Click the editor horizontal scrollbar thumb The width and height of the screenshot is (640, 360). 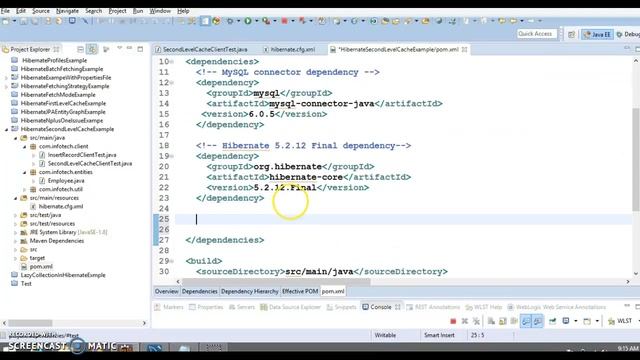276,282
